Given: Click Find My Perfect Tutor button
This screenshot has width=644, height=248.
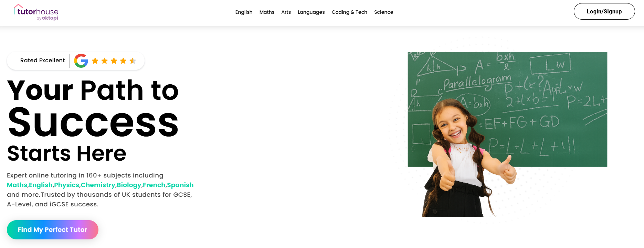Looking at the screenshot, I should pos(53,230).
